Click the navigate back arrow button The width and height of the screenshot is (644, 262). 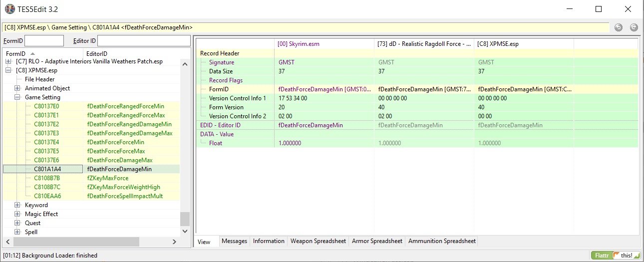tap(619, 27)
